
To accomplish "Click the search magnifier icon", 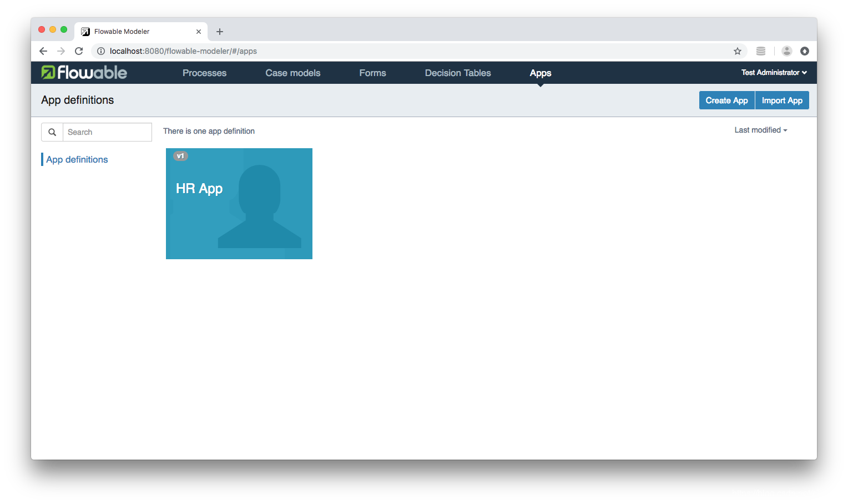I will (52, 132).
